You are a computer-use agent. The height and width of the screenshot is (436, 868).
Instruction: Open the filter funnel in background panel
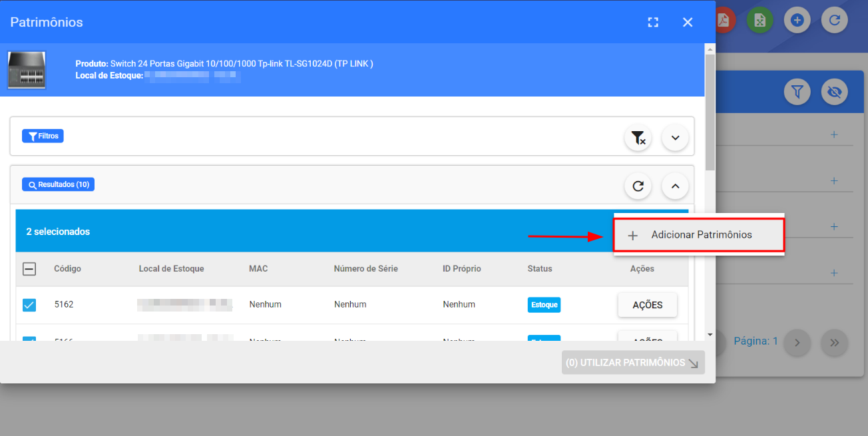797,91
